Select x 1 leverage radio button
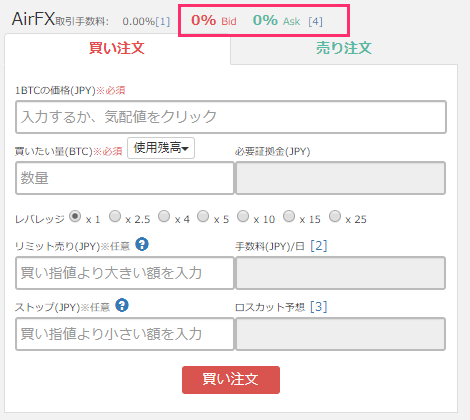This screenshot has width=470, height=420. click(x=75, y=216)
